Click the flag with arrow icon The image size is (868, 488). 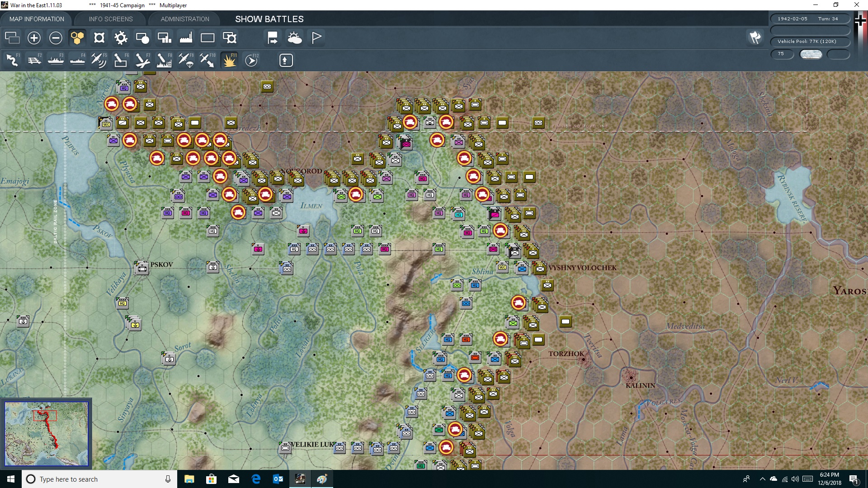273,38
